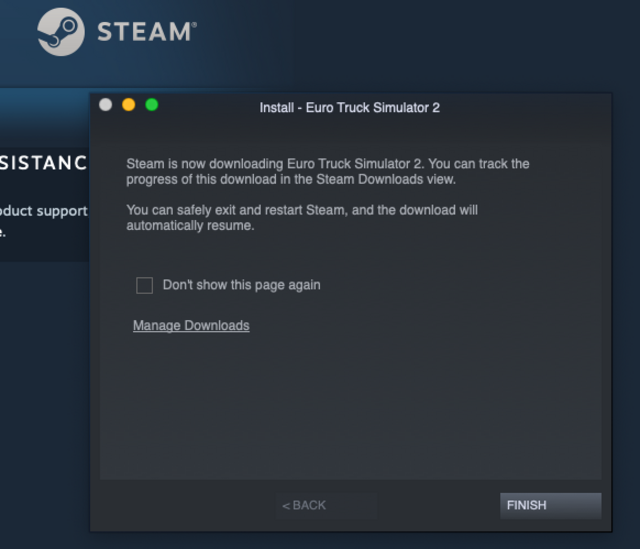Go back with the < BACK button
The image size is (640, 549).
(x=326, y=505)
